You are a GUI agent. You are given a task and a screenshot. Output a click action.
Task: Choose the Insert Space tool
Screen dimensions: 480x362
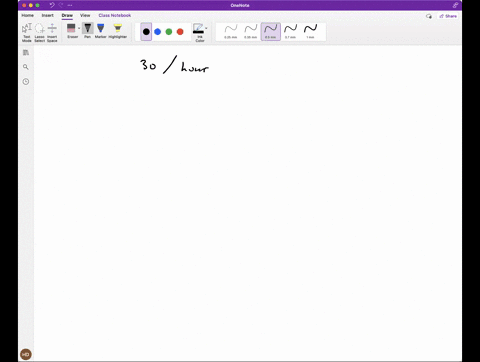click(x=52, y=33)
